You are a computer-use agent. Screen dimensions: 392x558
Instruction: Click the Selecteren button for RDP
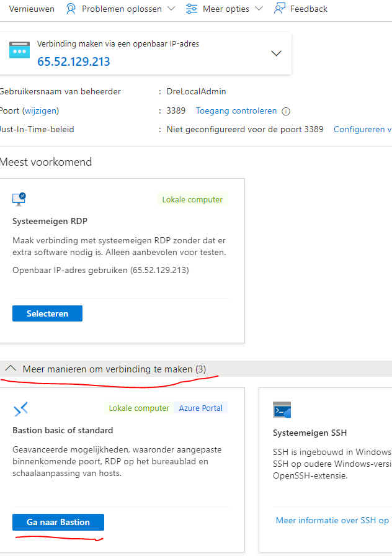[x=47, y=313]
